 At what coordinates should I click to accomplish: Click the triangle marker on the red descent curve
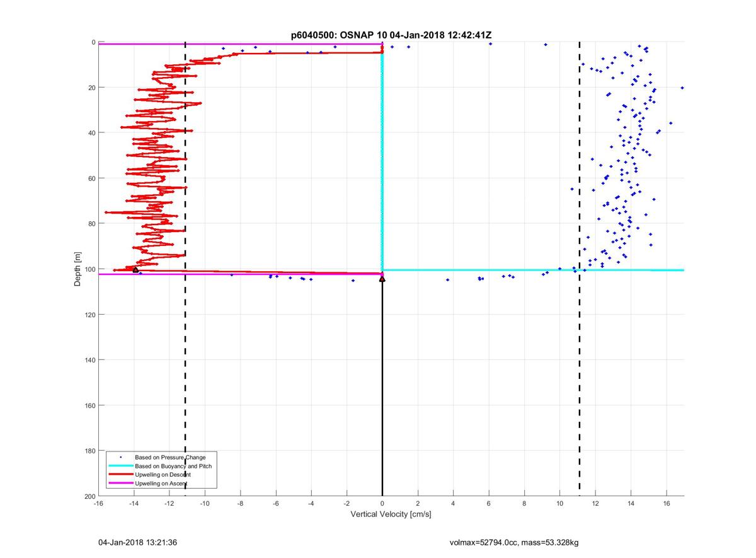point(135,270)
